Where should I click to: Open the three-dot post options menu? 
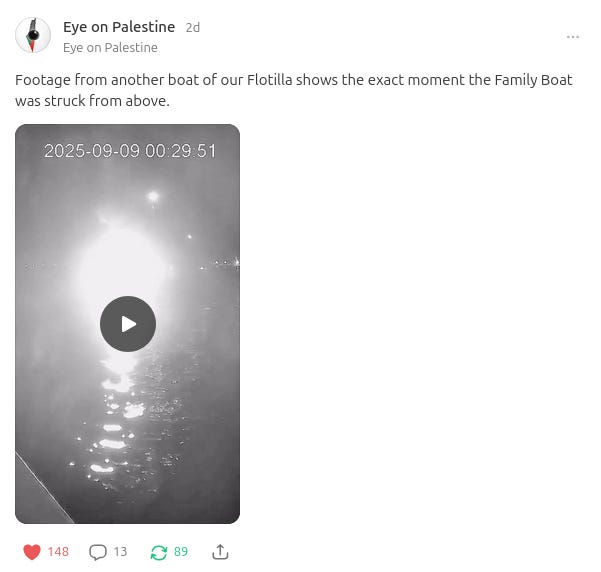[573, 37]
